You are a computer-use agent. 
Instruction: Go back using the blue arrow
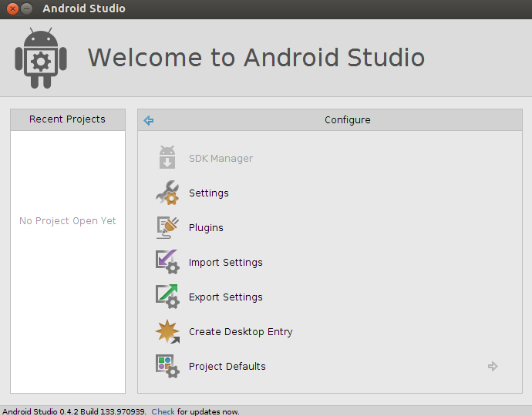[149, 120]
